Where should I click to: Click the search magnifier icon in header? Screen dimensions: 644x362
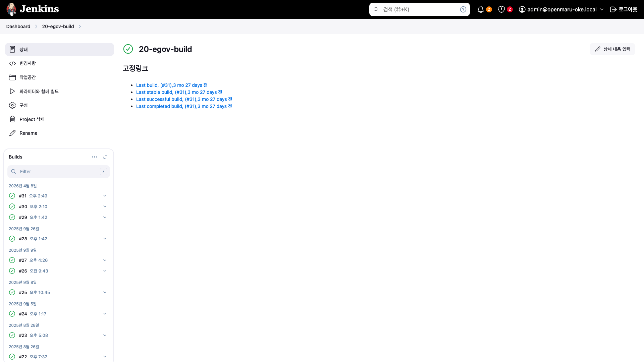tap(376, 9)
